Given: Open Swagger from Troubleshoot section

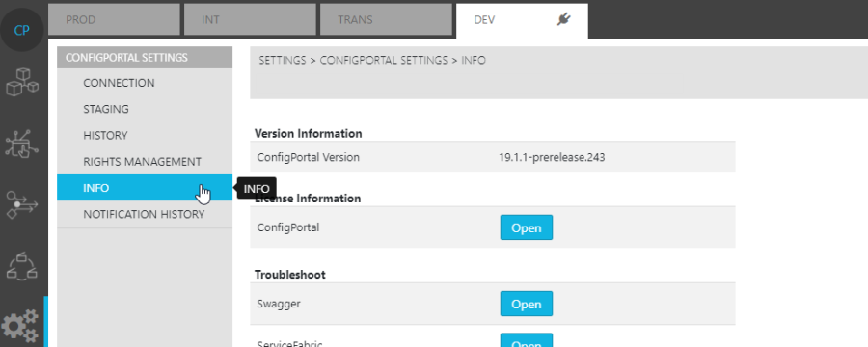Looking at the screenshot, I should (527, 304).
